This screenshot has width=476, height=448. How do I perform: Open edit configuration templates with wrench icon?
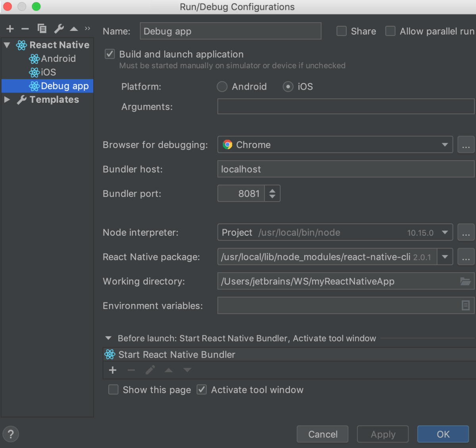pos(59,28)
